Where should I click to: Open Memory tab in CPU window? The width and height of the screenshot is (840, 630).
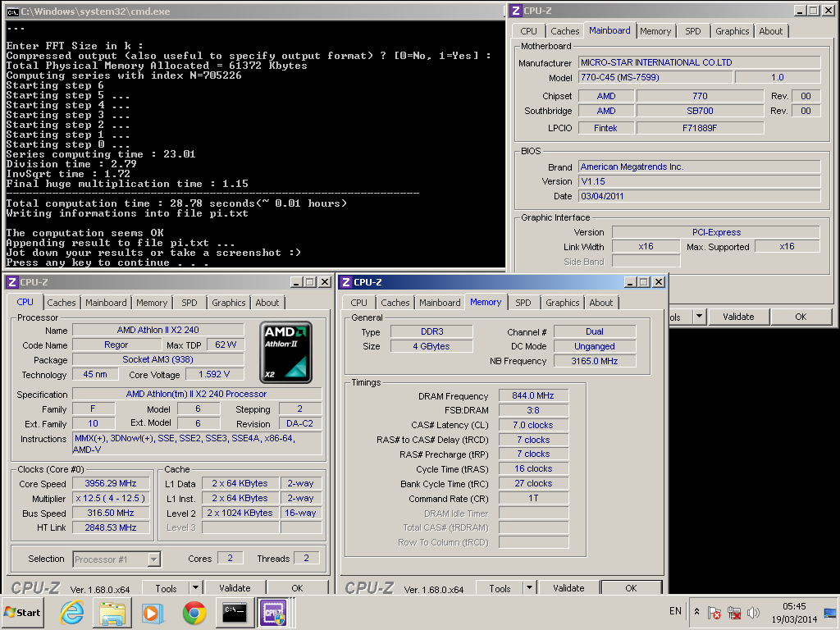[x=152, y=303]
